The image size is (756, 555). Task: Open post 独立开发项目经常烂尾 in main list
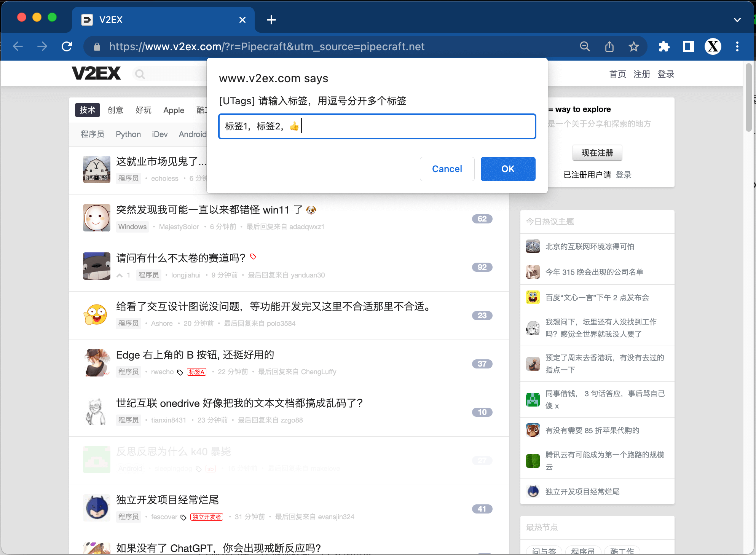(167, 500)
